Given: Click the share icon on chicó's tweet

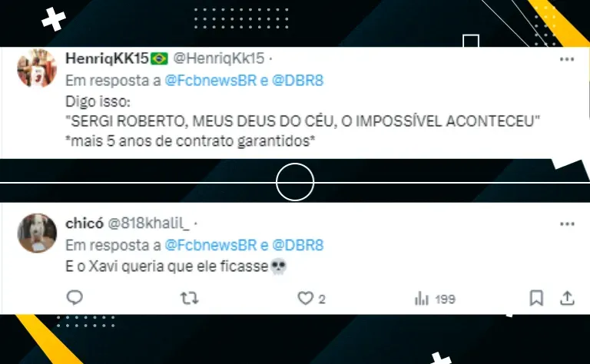Looking at the screenshot, I should (567, 298).
